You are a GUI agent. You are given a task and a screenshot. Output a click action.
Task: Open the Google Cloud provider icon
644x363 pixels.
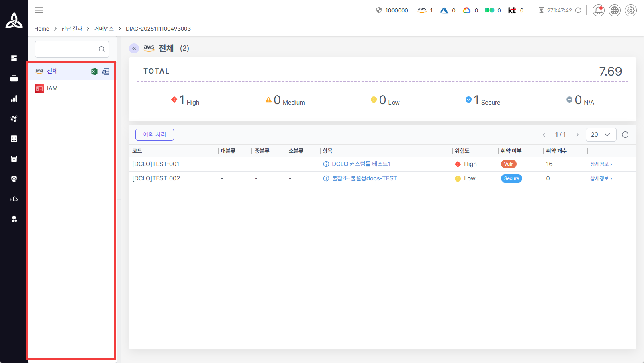click(467, 10)
